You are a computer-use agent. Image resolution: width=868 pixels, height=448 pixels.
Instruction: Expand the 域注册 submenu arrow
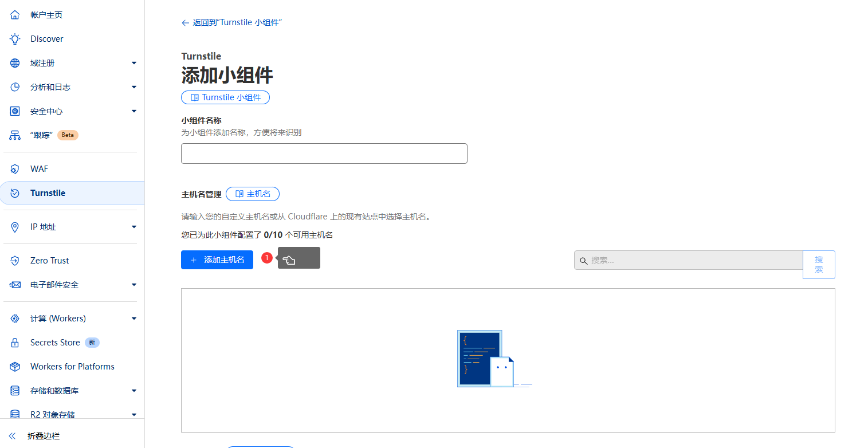click(x=134, y=63)
